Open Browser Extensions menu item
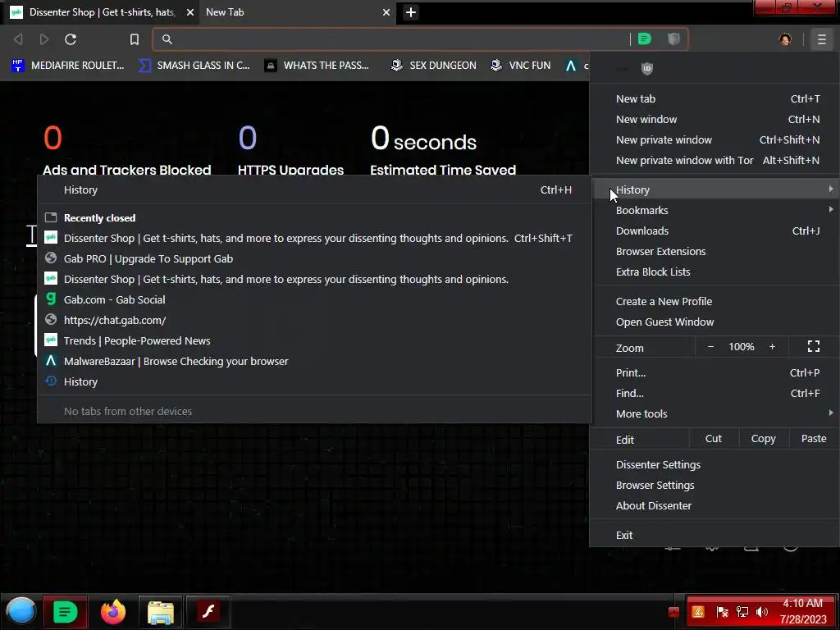 point(715,251)
